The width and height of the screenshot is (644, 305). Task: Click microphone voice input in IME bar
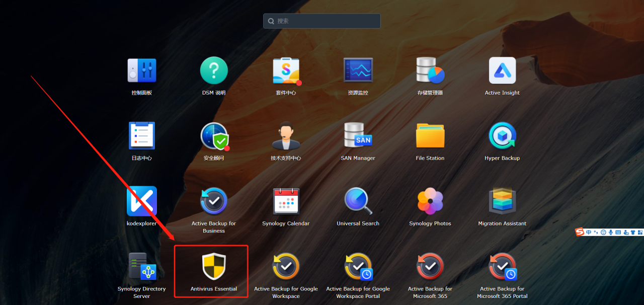[611, 232]
